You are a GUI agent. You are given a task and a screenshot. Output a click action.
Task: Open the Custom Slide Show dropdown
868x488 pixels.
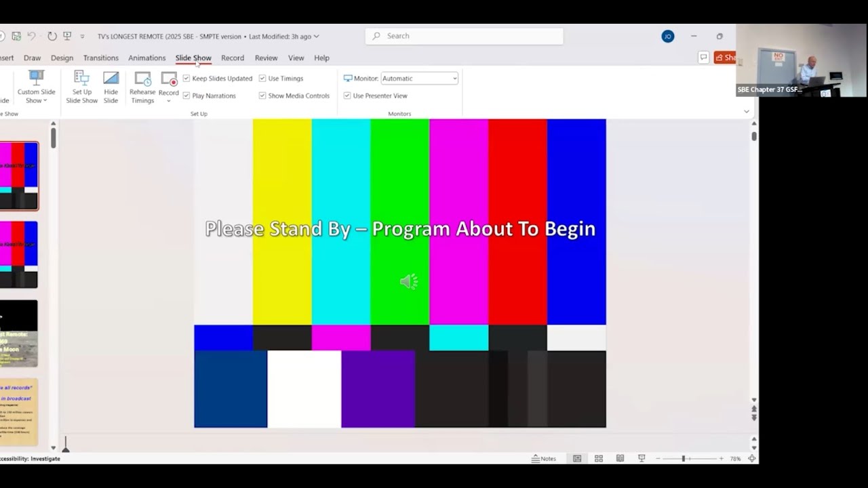[x=37, y=88]
